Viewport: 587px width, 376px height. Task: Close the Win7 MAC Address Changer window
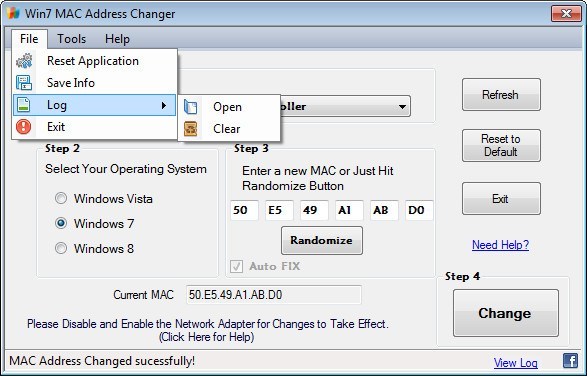566,14
